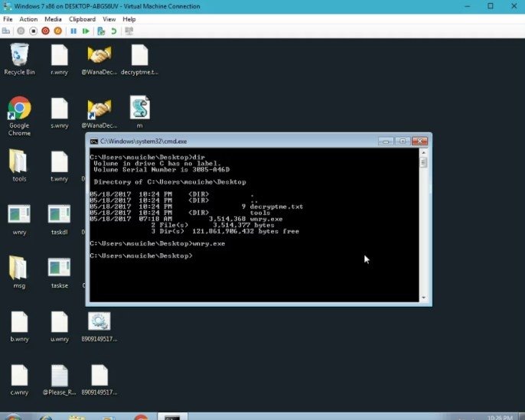The height and width of the screenshot is (420, 525).
Task: Select the r.wnry file icon
Action: click(60, 60)
